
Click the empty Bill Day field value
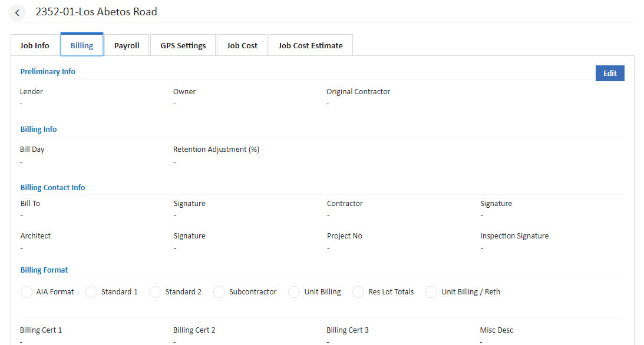pyautogui.click(x=21, y=161)
